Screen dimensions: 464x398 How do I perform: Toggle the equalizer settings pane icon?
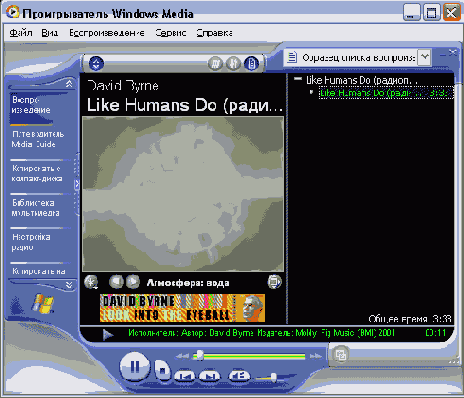point(233,63)
